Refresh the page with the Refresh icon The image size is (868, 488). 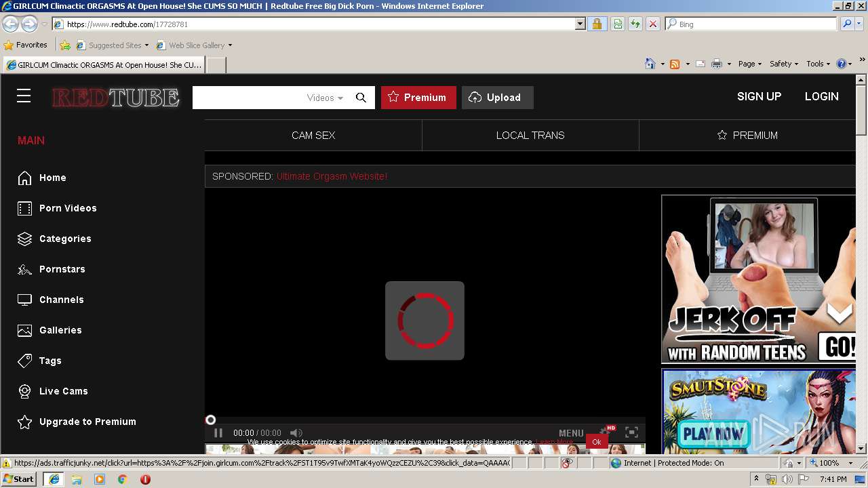[635, 24]
